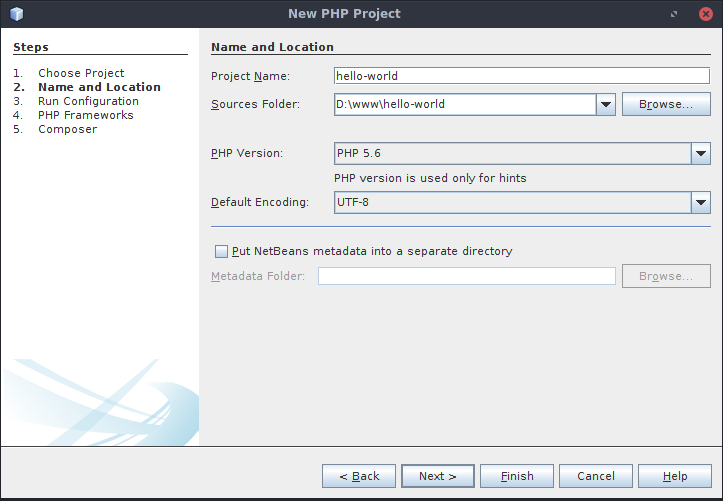Viewport: 723px width, 501px height.
Task: Click into the Sources Folder text box
Action: point(465,104)
